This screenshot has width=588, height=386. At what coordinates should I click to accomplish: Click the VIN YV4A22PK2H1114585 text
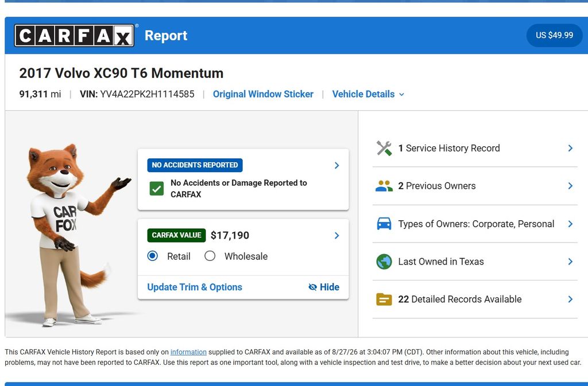point(137,94)
